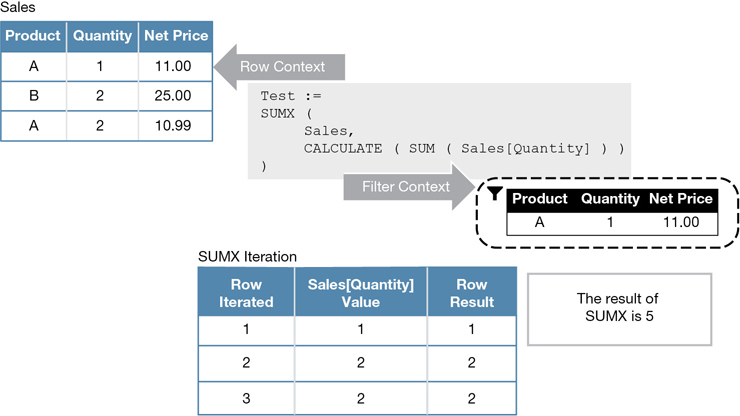Click the 'Test :=' code line

tap(291, 96)
